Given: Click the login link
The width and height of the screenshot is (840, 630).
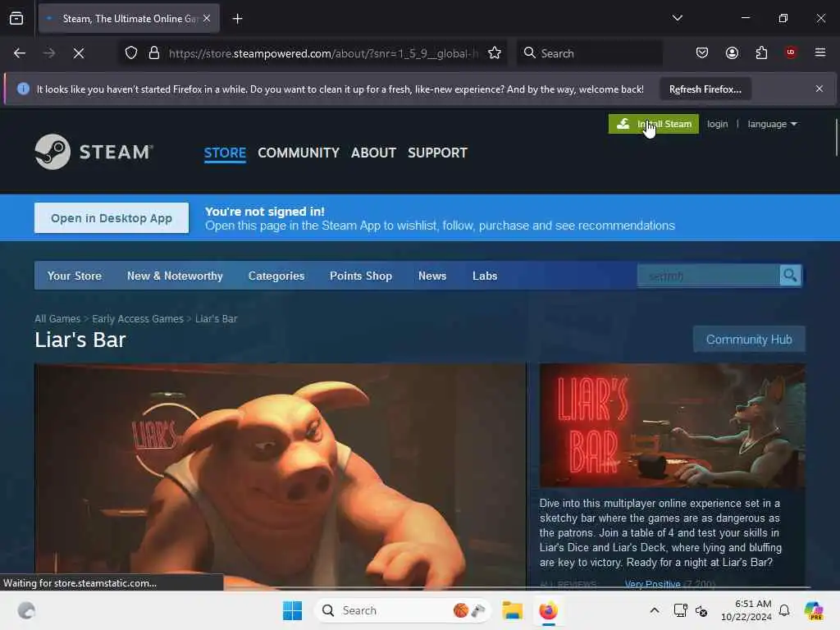Looking at the screenshot, I should pos(717,124).
